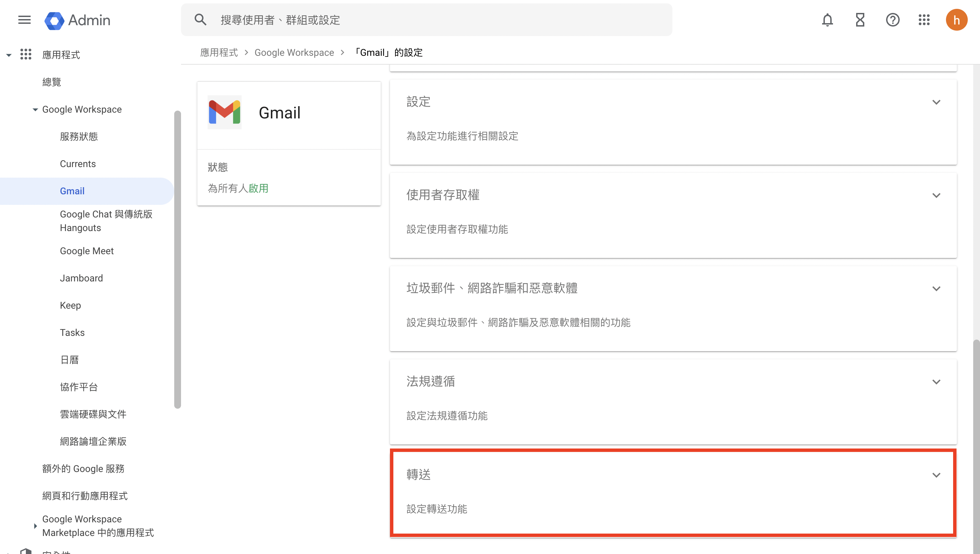Open the 狀態 service status panel
Viewport: 980px width, 554px height.
[289, 177]
